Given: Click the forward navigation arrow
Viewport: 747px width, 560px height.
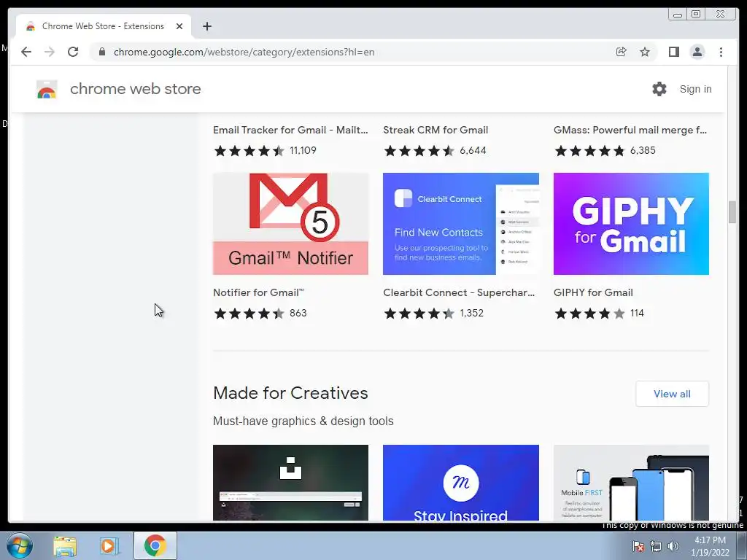Looking at the screenshot, I should tap(50, 52).
